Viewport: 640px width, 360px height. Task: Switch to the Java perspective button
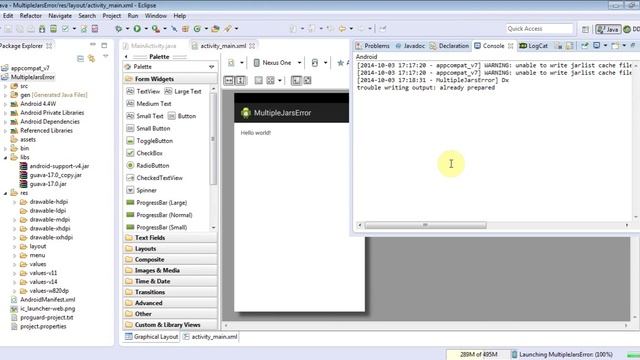coord(608,29)
